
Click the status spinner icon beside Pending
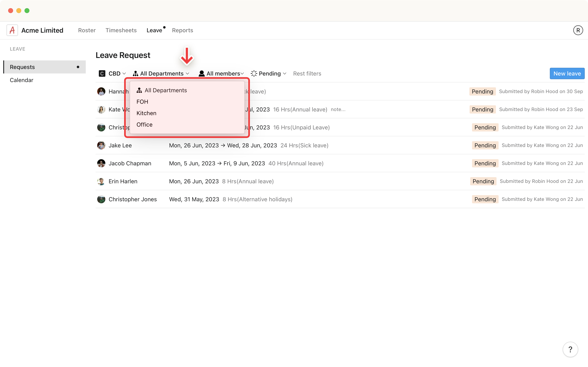point(254,73)
